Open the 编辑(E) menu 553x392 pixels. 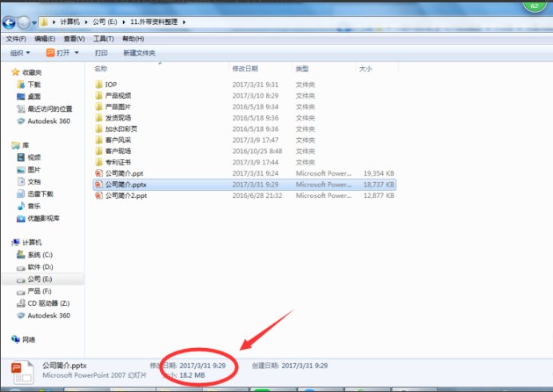point(45,39)
